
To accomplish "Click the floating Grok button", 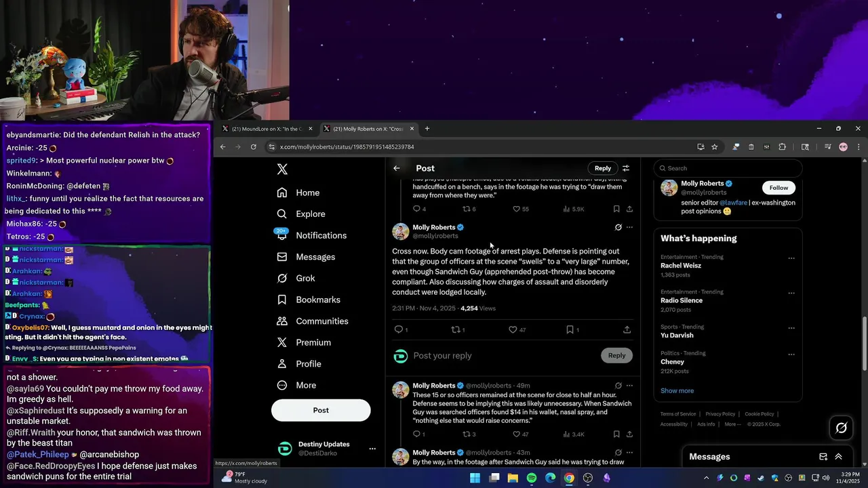I will point(842,428).
